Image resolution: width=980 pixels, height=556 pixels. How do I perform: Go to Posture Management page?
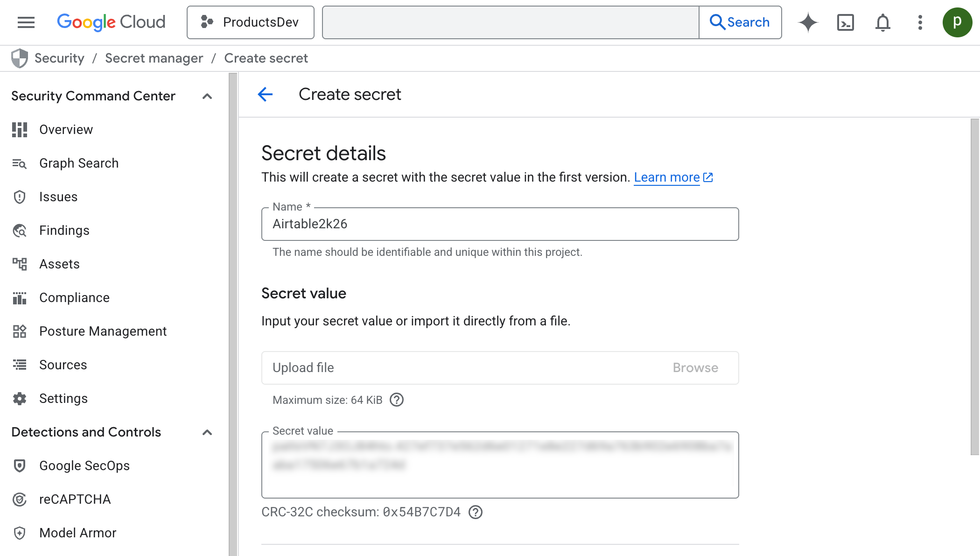point(103,331)
